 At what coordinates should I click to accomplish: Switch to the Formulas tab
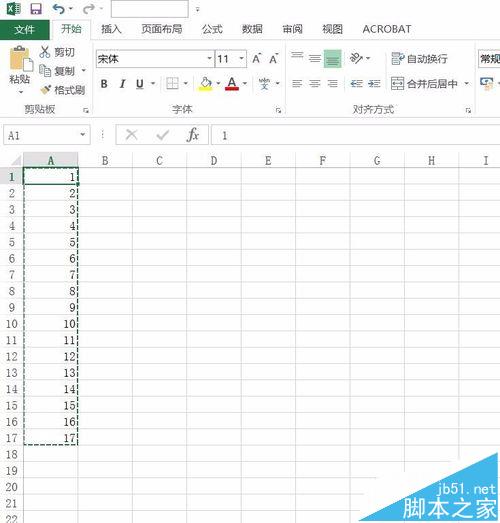pyautogui.click(x=212, y=29)
